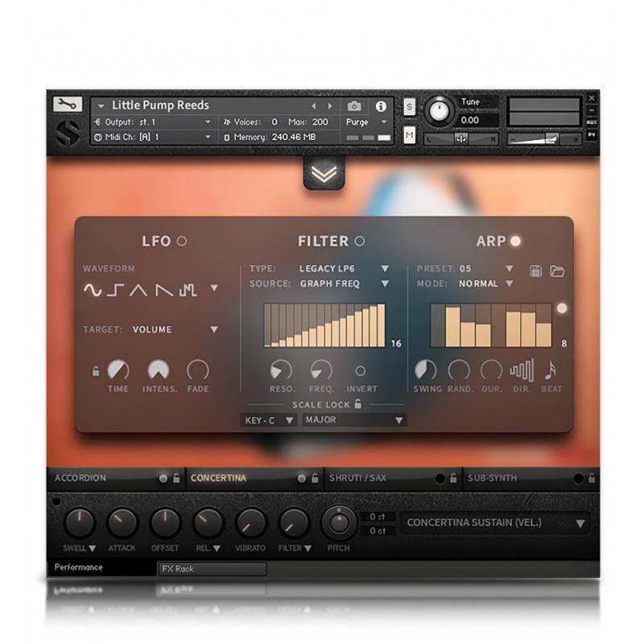This screenshot has height=644, width=644.
Task: Click the Tune knob
Action: click(x=440, y=109)
